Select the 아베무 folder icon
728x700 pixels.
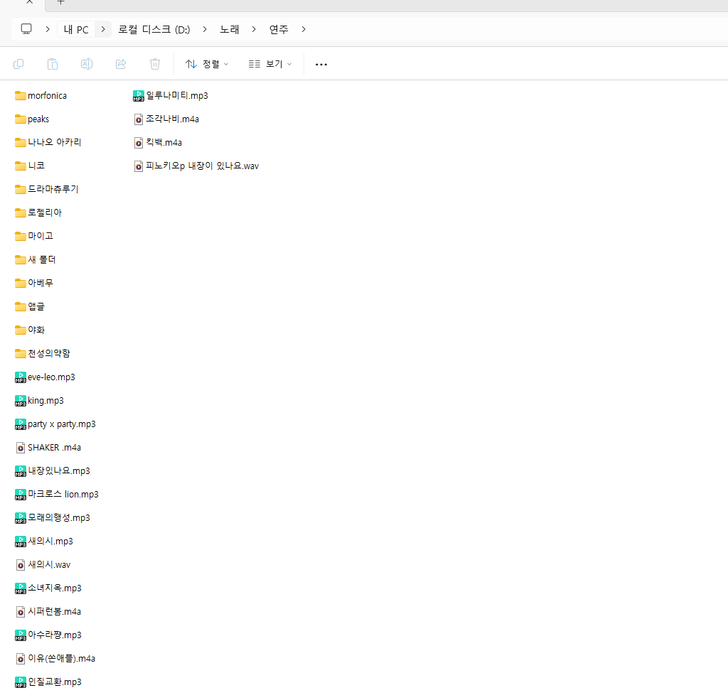click(21, 283)
